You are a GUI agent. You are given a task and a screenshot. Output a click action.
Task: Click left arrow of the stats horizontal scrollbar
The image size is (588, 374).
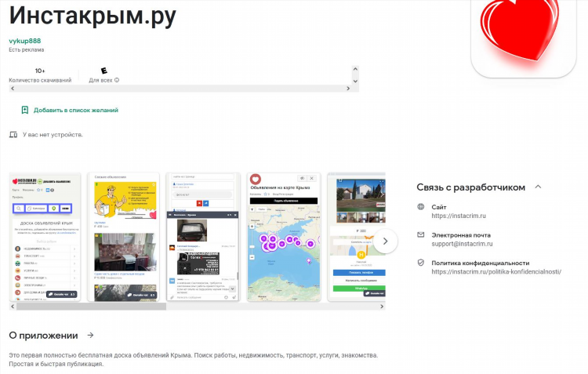pos(13,89)
